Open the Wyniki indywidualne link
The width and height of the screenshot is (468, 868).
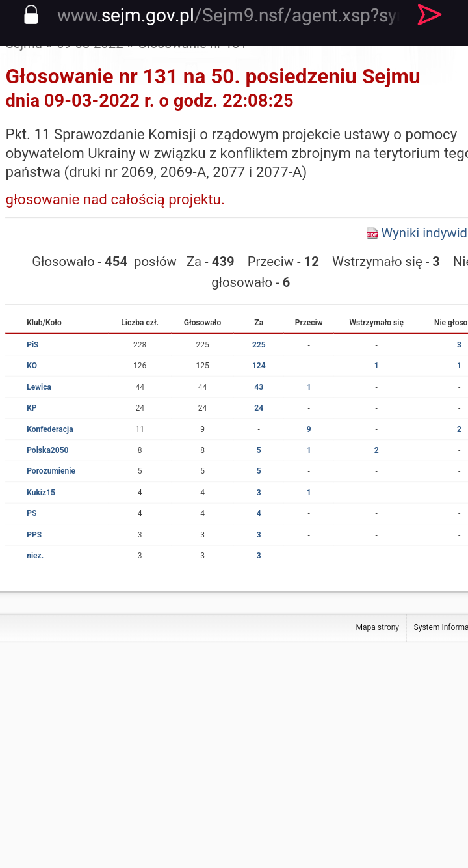point(423,233)
